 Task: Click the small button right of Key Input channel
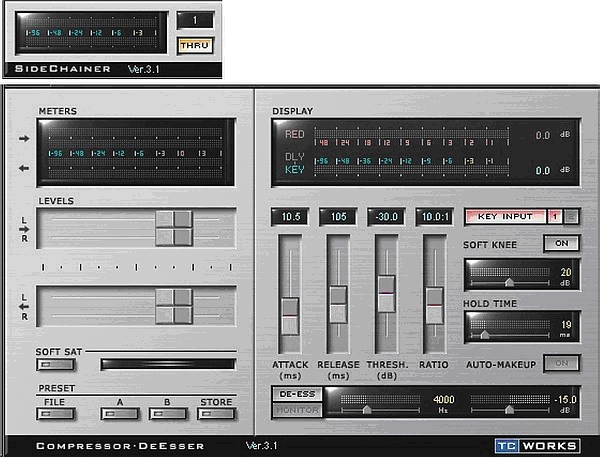point(571,216)
